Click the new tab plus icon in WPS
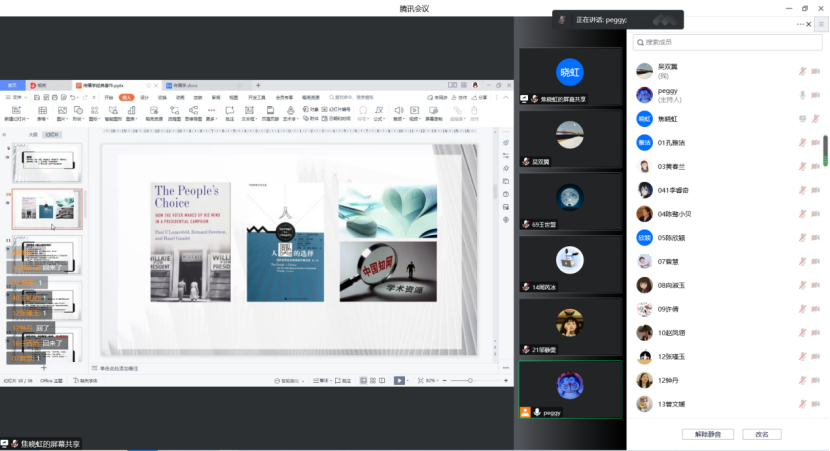Image resolution: width=830 pixels, height=451 pixels. (x=258, y=86)
